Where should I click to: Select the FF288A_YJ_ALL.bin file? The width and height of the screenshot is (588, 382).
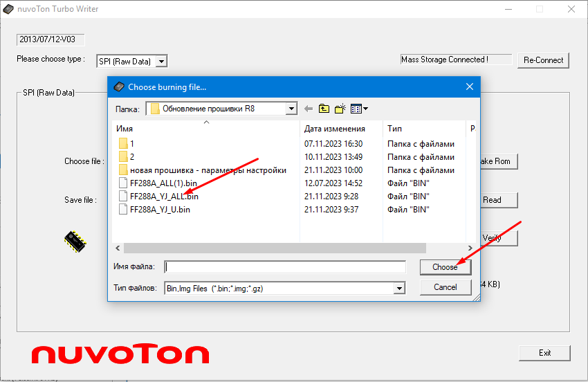(163, 197)
